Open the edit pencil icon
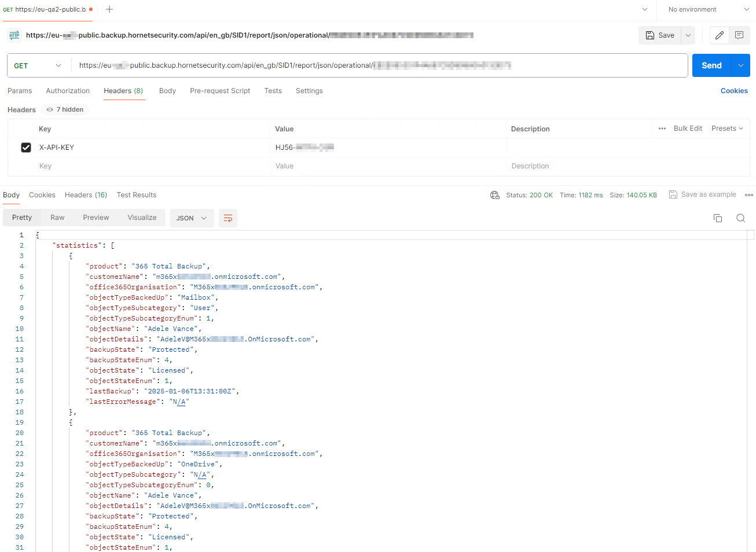 720,35
